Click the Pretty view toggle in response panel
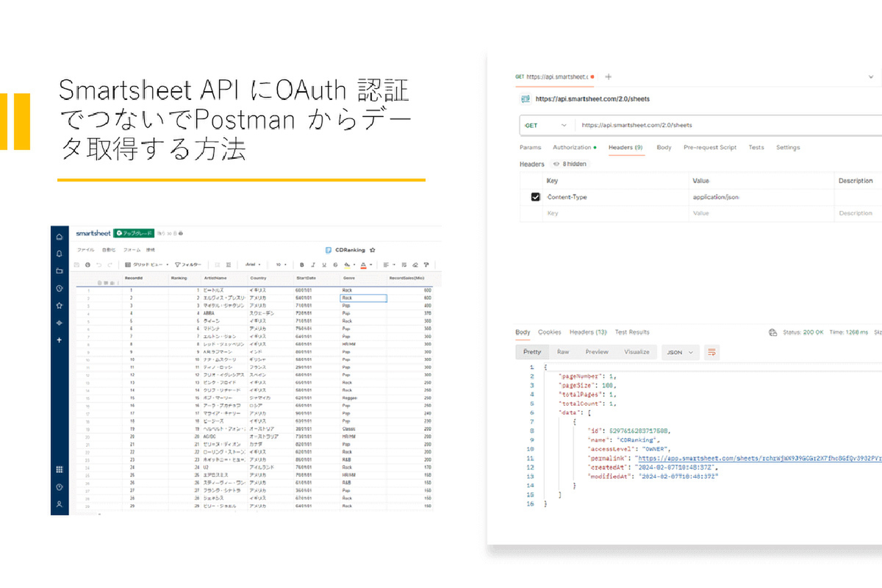882x588 pixels. [531, 352]
